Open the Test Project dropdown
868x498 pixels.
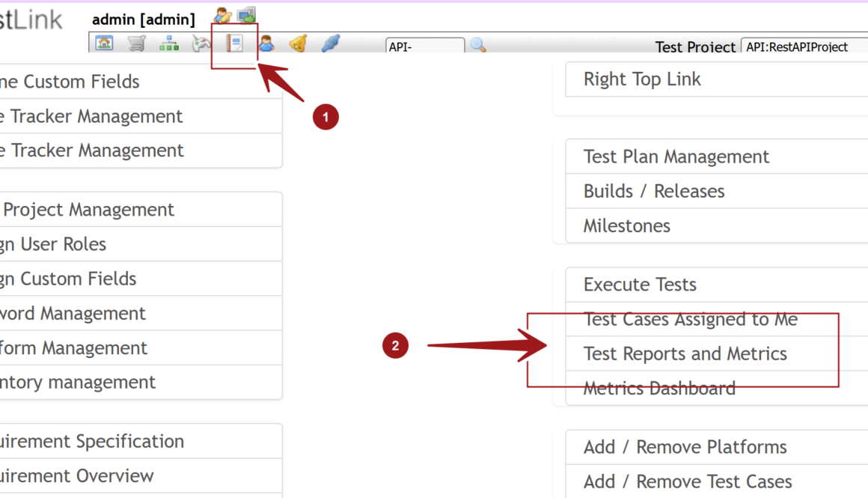804,46
